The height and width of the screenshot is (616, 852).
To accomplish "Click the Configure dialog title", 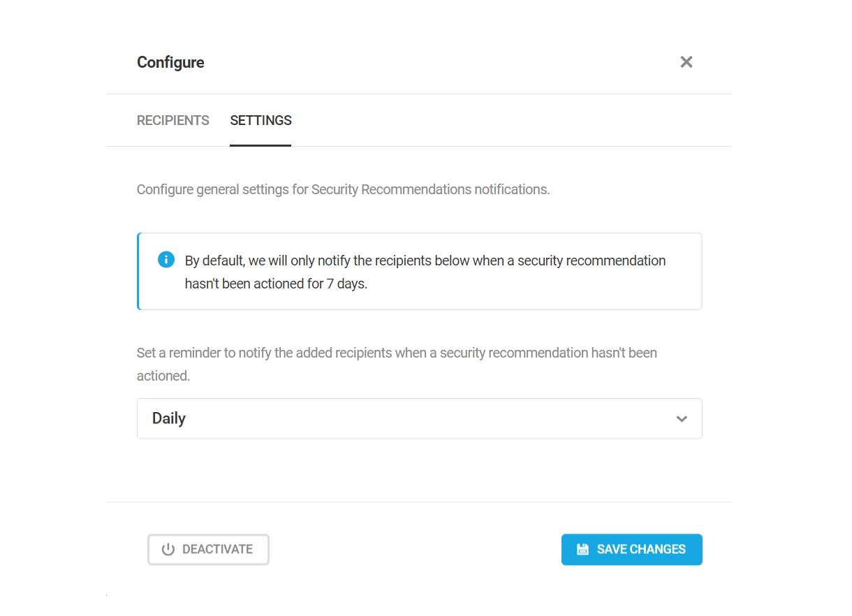I will tap(170, 62).
